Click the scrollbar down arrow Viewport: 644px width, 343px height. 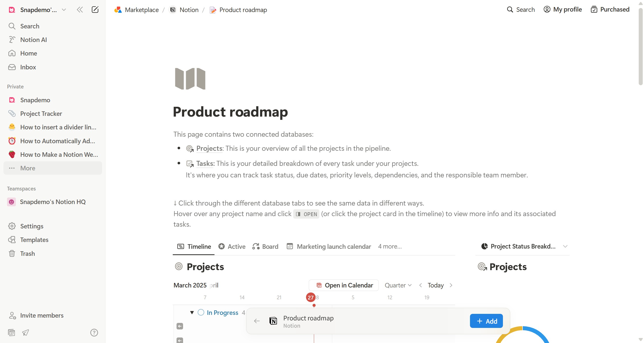(641, 339)
